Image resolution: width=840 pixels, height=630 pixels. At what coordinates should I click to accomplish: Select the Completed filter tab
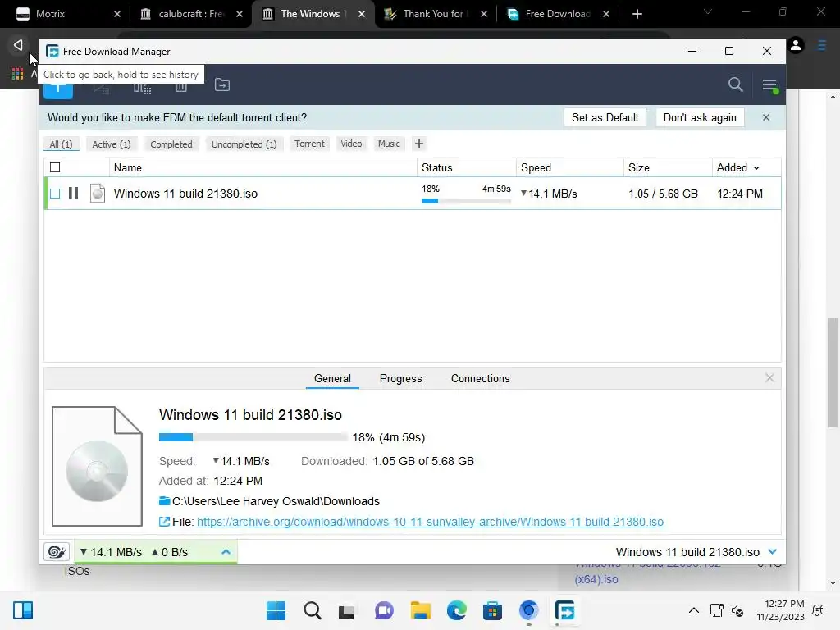(171, 144)
